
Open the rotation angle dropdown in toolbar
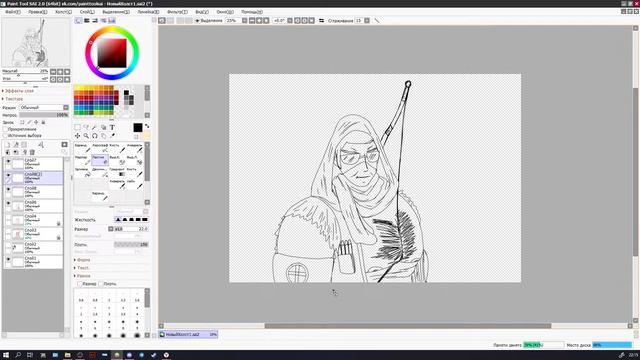[x=290, y=20]
